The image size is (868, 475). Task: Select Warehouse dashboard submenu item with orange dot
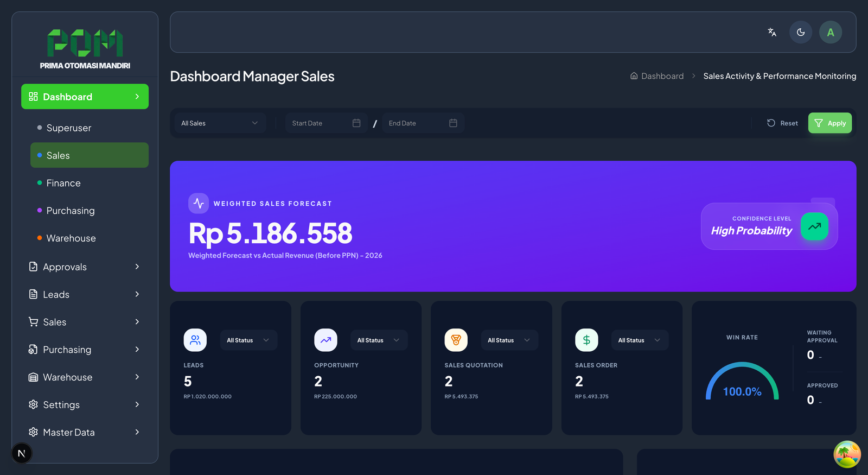tap(90, 238)
